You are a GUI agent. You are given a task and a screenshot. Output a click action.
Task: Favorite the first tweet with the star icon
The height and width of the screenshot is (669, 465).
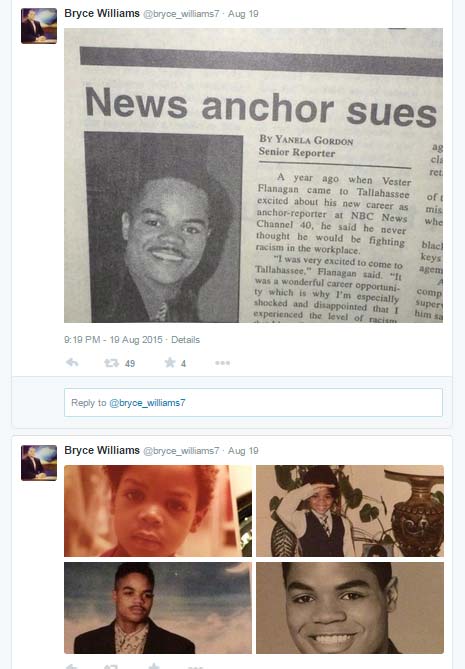pos(170,363)
